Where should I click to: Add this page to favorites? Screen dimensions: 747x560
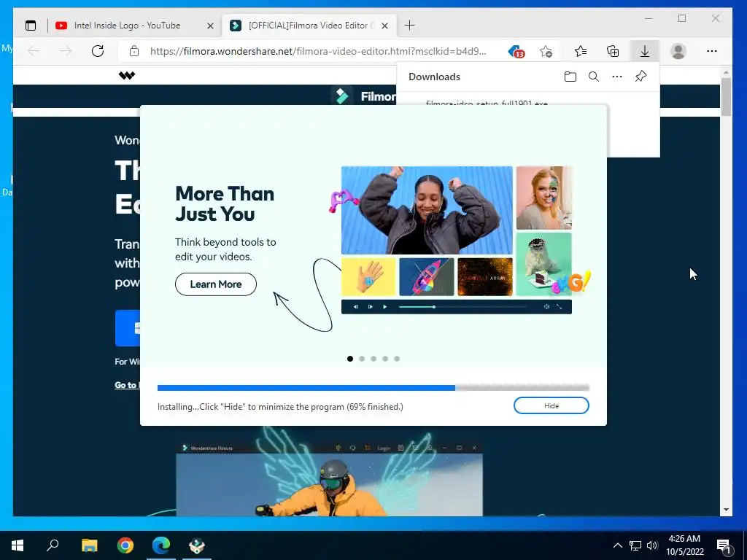[x=546, y=51]
